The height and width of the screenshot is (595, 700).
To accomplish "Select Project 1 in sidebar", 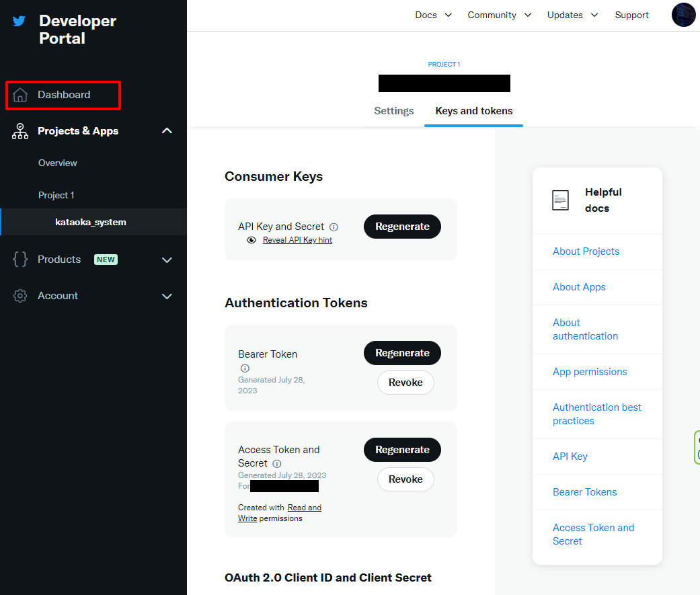I will (56, 195).
